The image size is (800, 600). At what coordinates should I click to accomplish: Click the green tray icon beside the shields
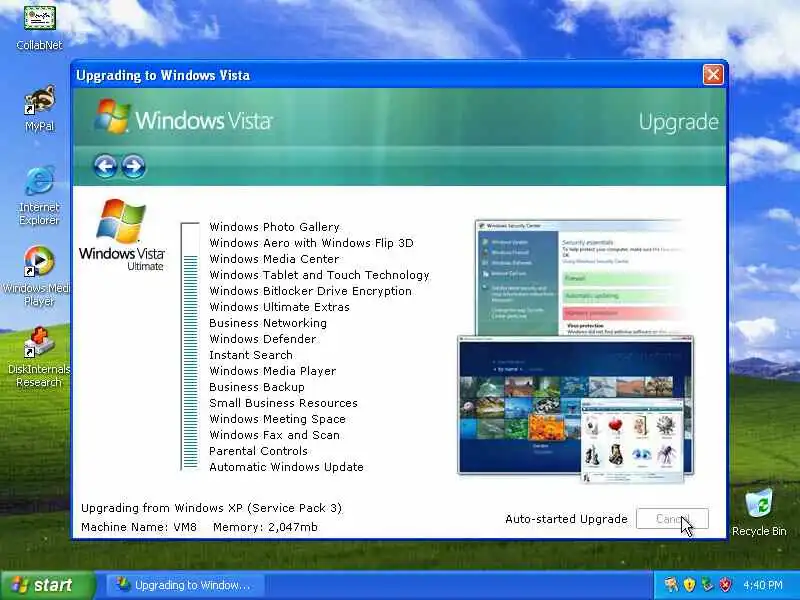tap(707, 585)
